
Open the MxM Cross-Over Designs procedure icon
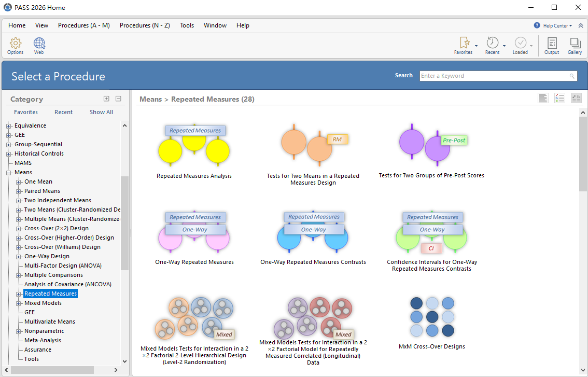[x=431, y=316]
